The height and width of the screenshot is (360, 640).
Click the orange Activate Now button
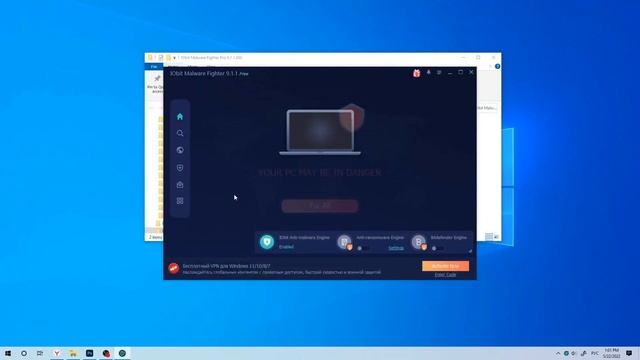point(445,266)
